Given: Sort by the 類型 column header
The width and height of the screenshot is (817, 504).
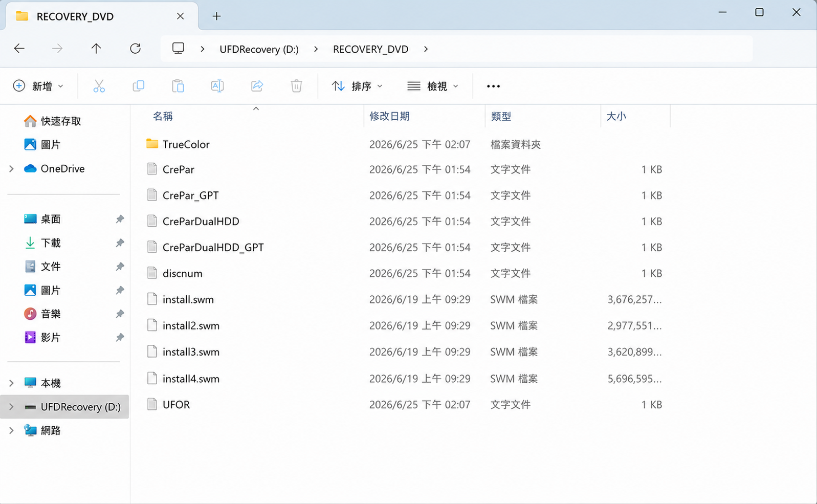Looking at the screenshot, I should click(501, 116).
